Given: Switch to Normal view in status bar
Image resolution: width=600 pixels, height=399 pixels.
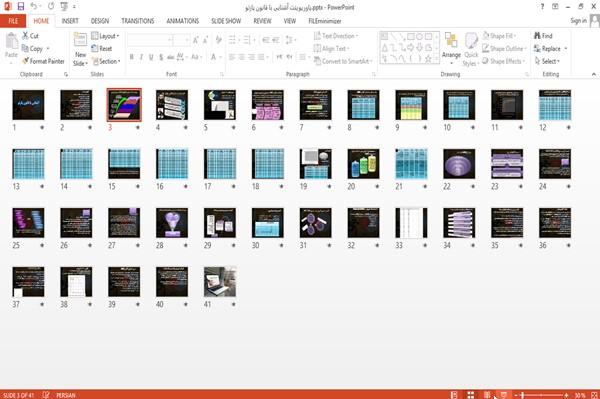Looking at the screenshot, I should click(x=454, y=395).
